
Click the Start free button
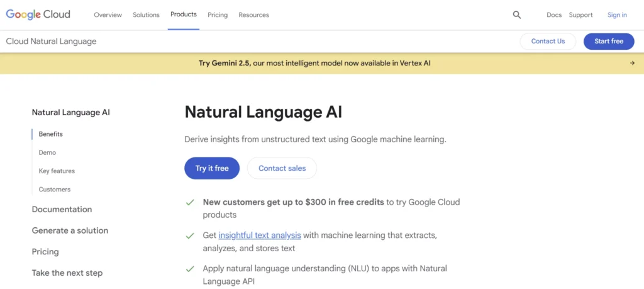[x=609, y=42]
